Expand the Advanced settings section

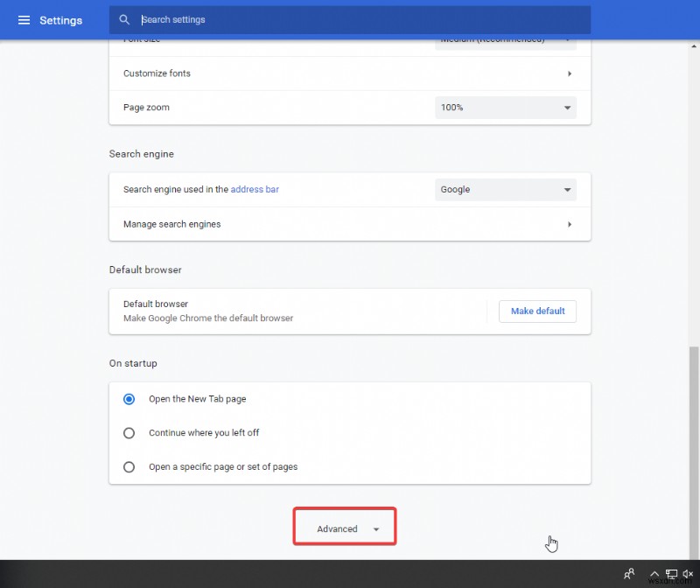click(344, 527)
